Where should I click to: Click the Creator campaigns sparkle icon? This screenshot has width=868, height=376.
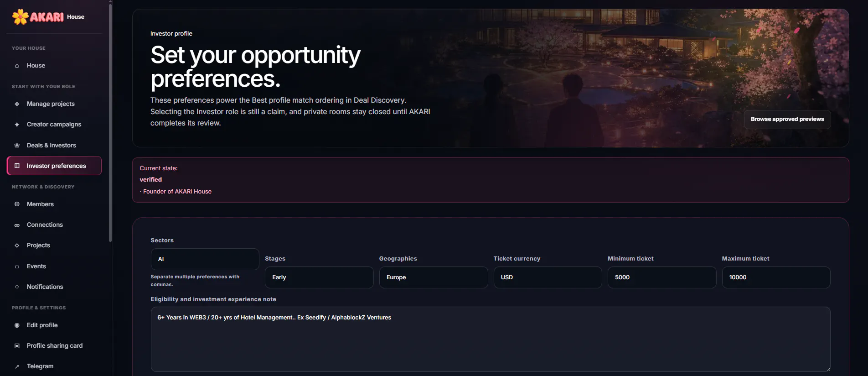(x=17, y=125)
